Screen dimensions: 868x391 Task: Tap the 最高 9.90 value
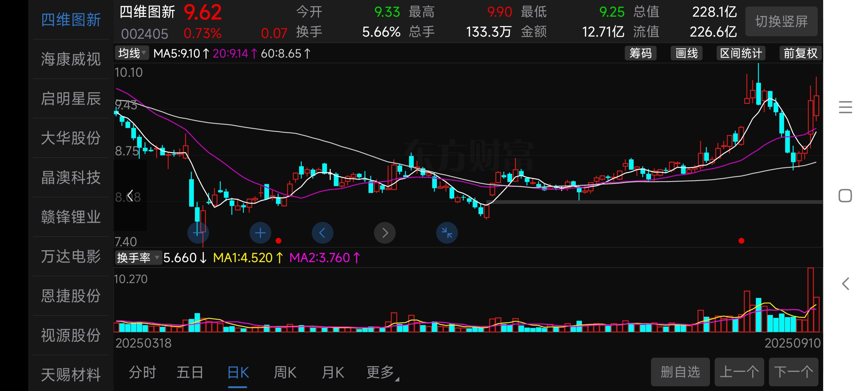[499, 12]
